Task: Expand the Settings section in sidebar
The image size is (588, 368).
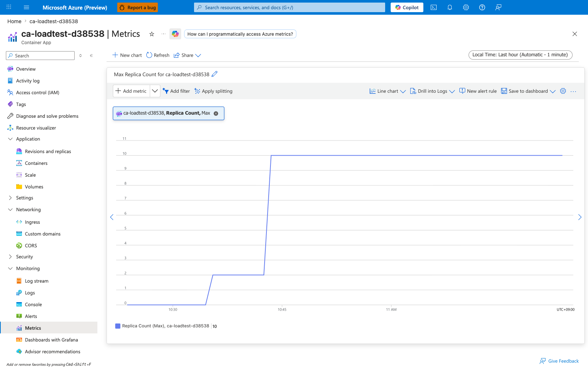Action: (10, 198)
